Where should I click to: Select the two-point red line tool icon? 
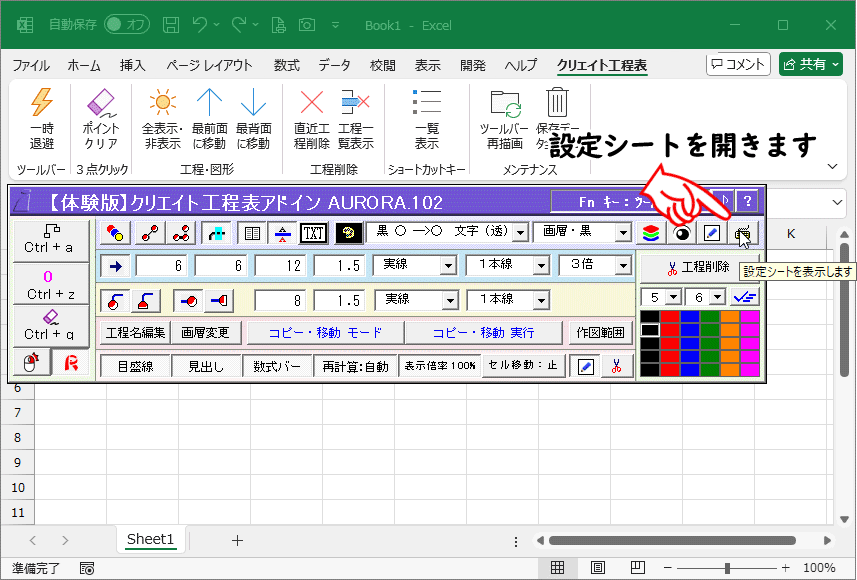(x=150, y=233)
